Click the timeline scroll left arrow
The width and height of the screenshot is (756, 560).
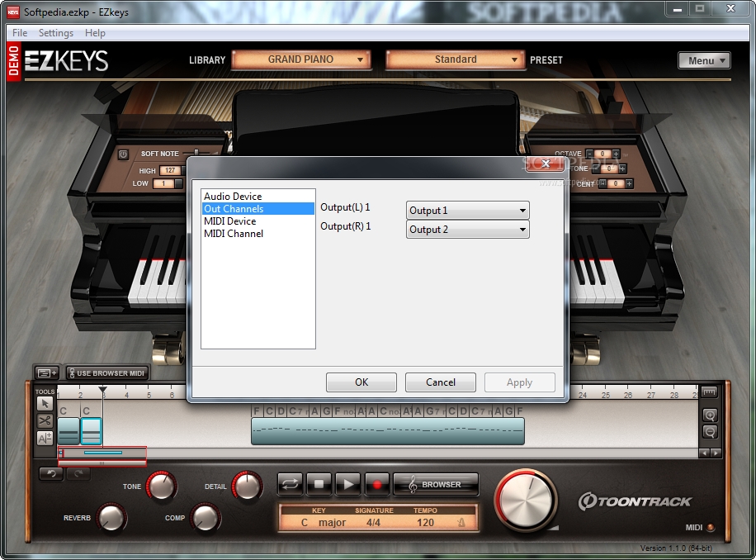704,453
